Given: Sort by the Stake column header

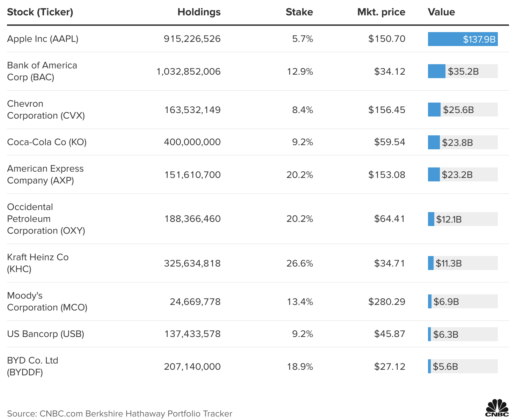Looking at the screenshot, I should (299, 12).
